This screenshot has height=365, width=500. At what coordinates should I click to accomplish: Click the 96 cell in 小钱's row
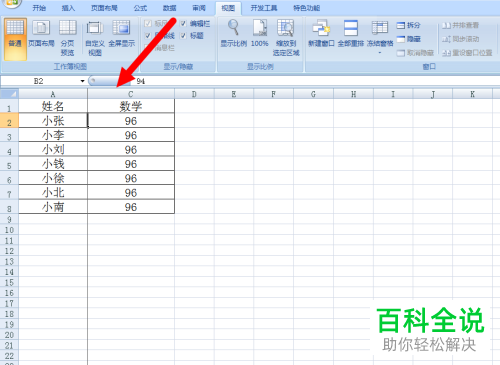[131, 163]
